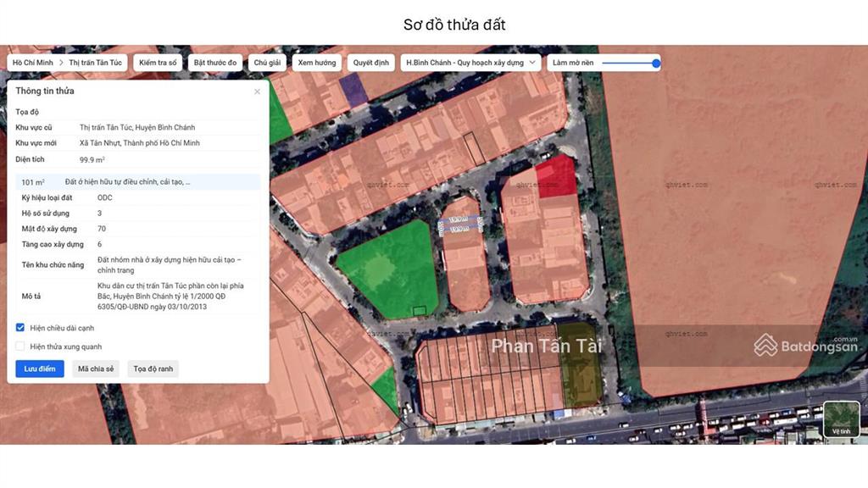868x488 pixels.
Task: Click the breadcrumb arrow after Hồ Chí Minh
Action: 61,63
